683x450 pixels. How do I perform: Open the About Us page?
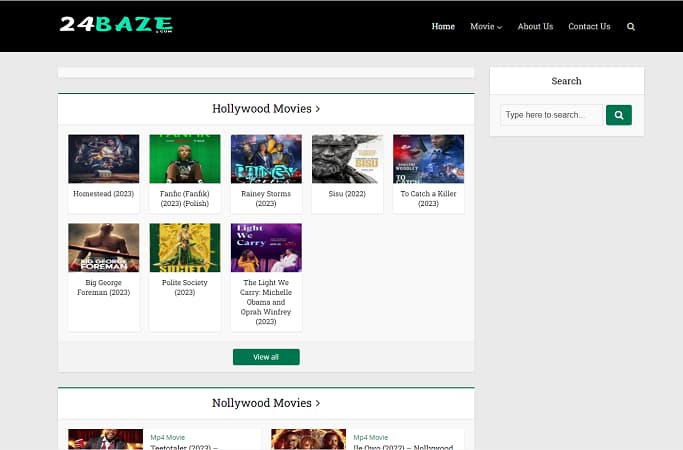coord(535,27)
